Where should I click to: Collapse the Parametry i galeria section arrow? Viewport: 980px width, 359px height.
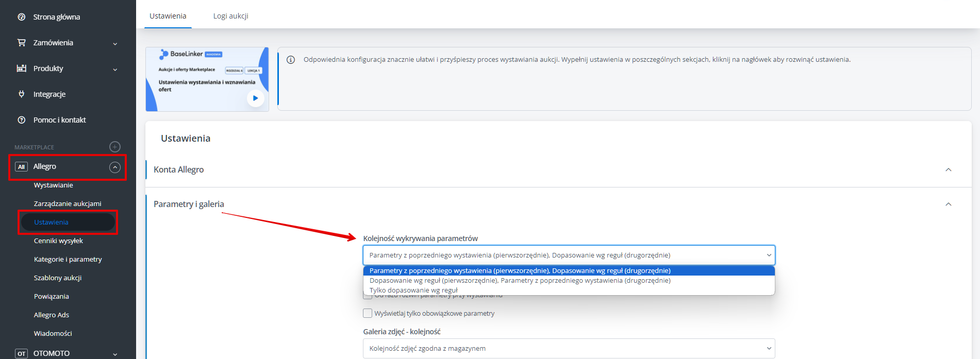(948, 204)
